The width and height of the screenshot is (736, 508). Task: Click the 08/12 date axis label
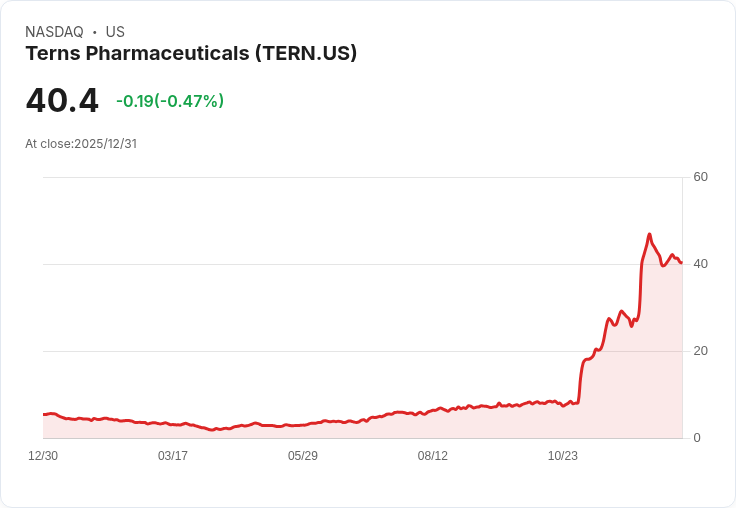[x=433, y=456]
